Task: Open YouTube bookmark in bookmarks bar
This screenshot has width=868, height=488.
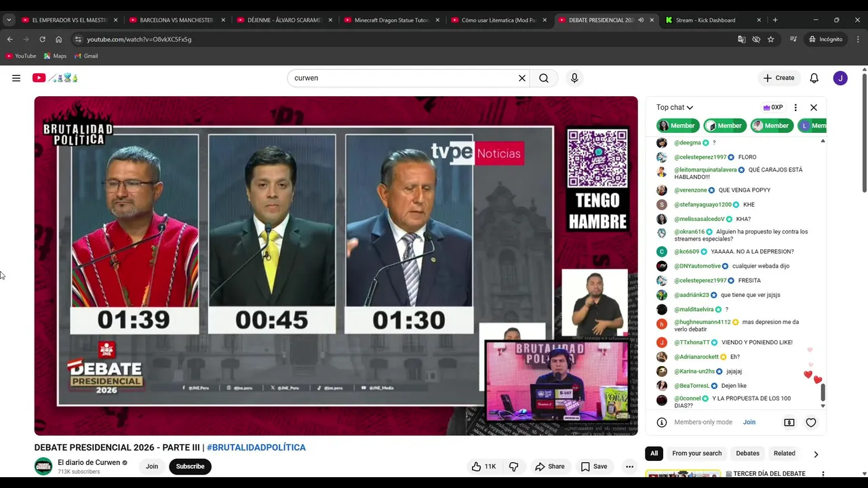Action: click(x=21, y=56)
